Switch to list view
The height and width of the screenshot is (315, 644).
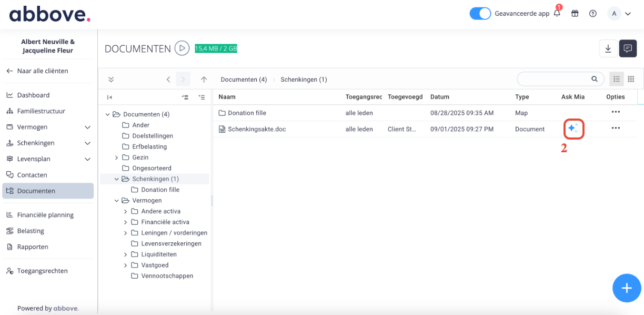pyautogui.click(x=617, y=79)
